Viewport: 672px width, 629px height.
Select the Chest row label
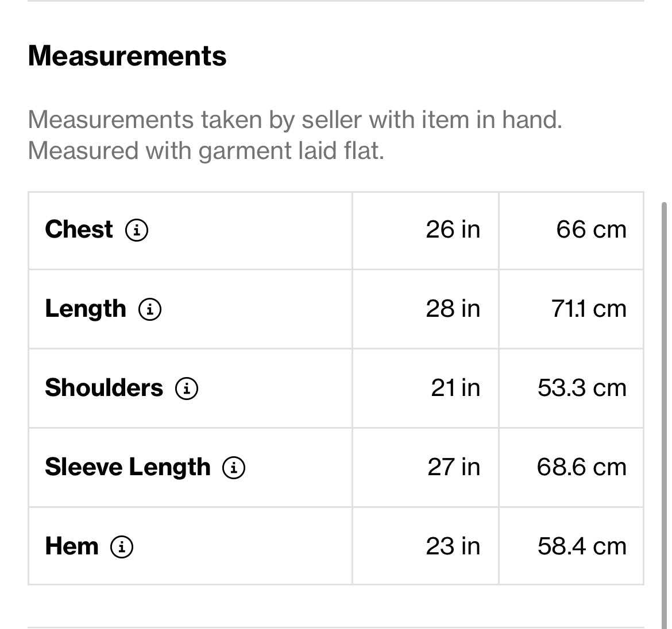coord(79,229)
